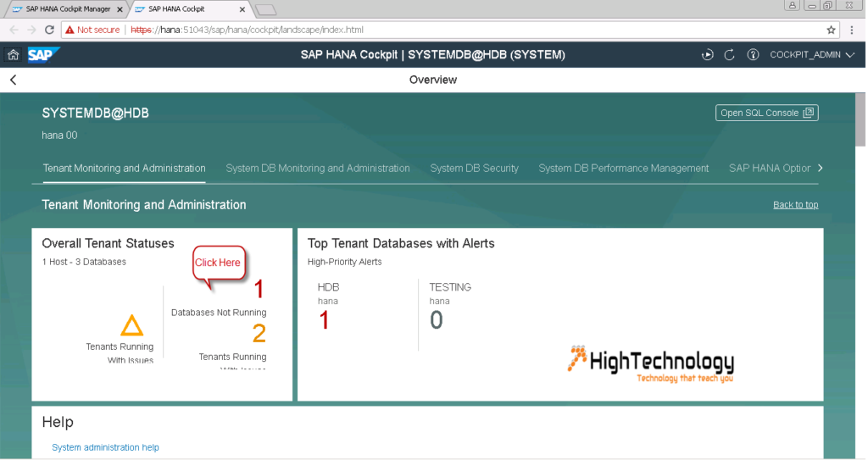Click the orange warning triangle icon
This screenshot has width=868, height=460.
(x=131, y=325)
